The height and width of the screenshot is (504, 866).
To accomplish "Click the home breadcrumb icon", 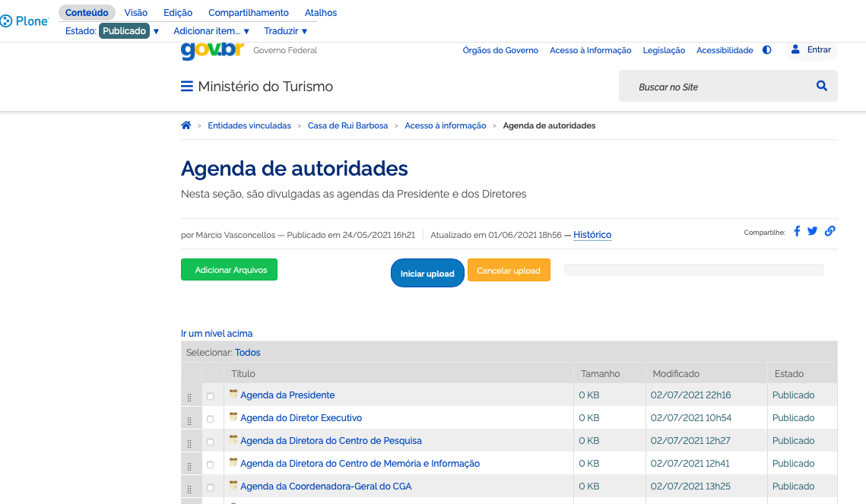I will point(186,125).
